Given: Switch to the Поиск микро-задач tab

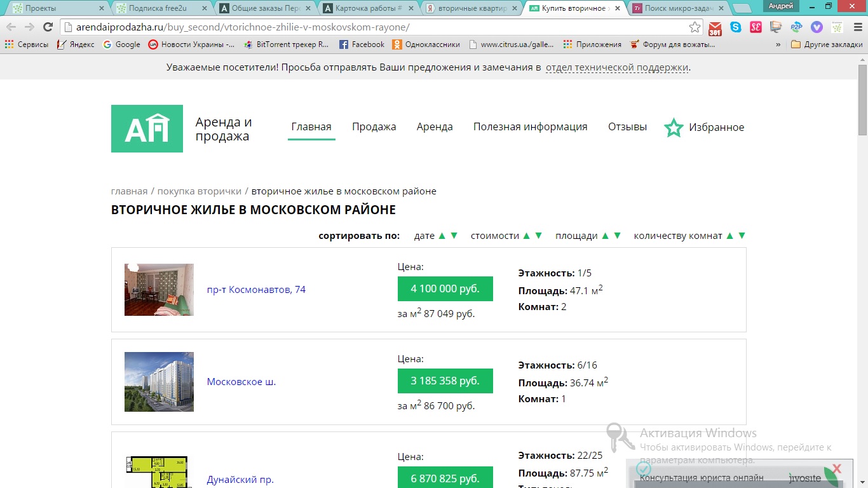Looking at the screenshot, I should 679,8.
